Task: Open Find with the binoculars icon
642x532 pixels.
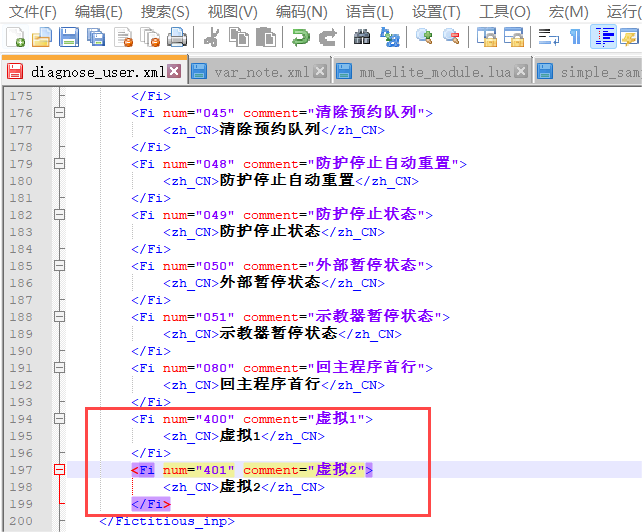Action: (x=362, y=38)
